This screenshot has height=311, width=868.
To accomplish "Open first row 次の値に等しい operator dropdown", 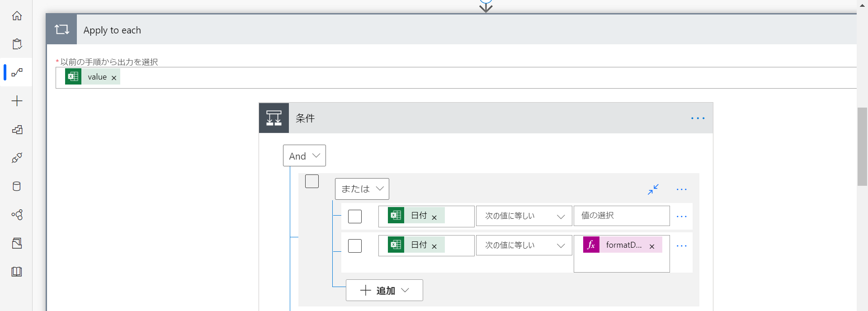I will click(524, 216).
